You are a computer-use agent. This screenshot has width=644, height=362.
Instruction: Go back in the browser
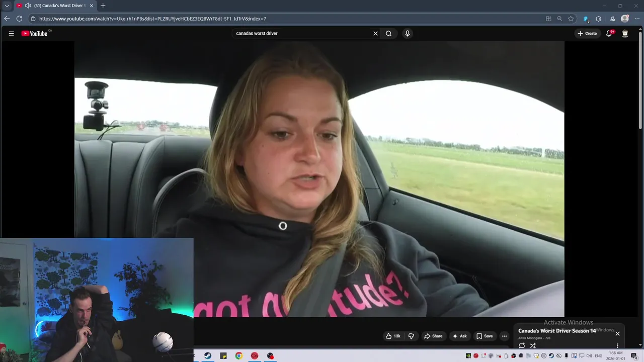tap(7, 19)
